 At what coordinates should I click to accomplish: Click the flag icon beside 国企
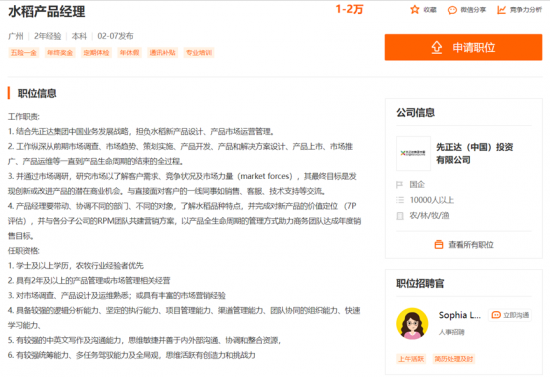[x=399, y=184]
